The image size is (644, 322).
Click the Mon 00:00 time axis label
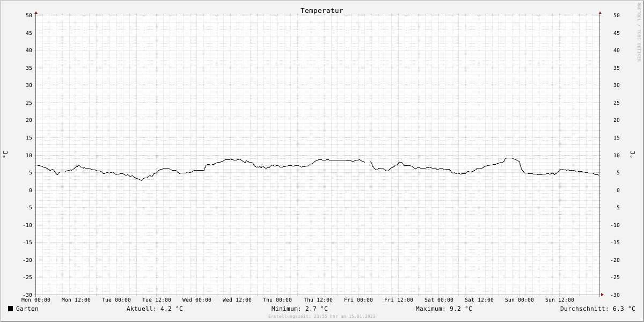coord(36,300)
